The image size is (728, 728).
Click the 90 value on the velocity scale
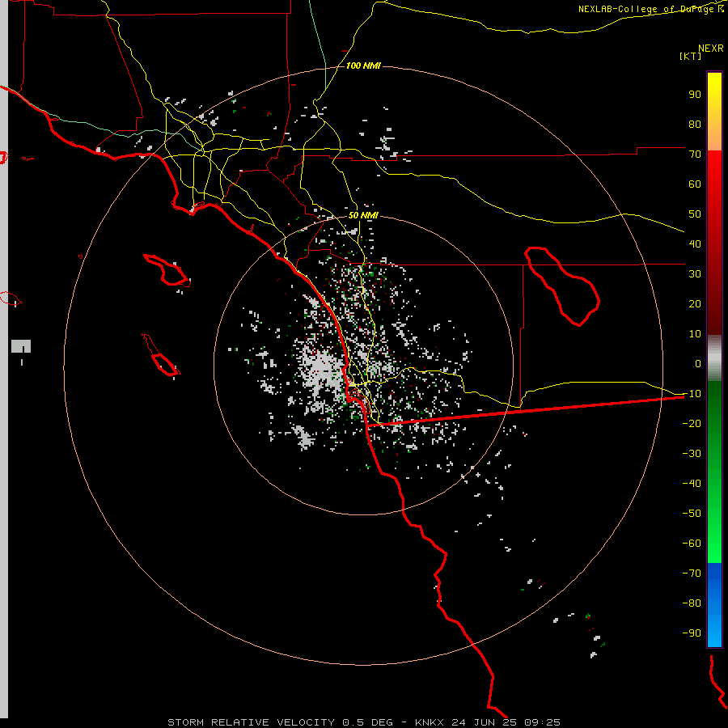[695, 95]
